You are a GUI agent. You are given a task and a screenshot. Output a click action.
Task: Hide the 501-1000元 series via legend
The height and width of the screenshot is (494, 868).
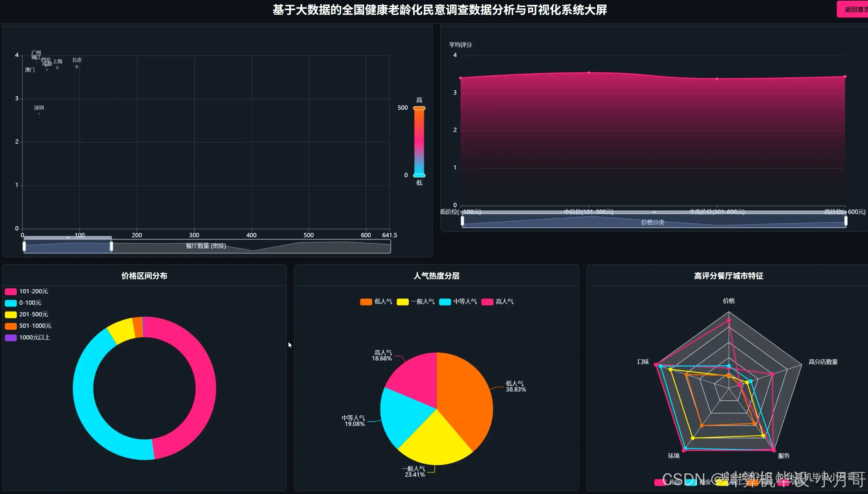point(11,326)
